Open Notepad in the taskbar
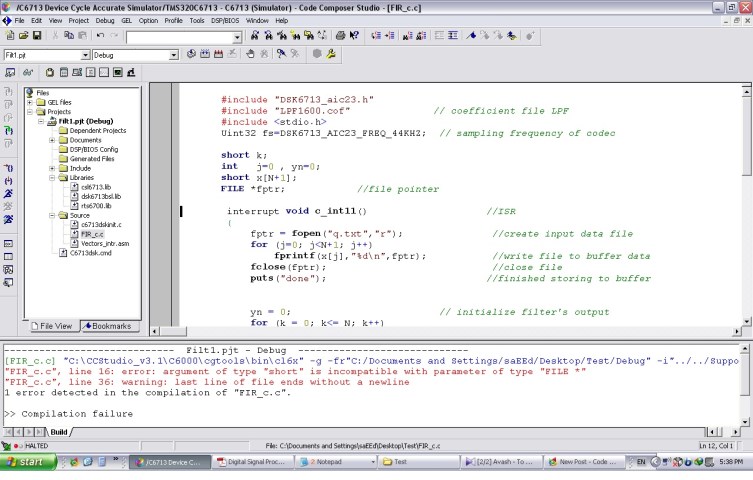 (x=336, y=462)
